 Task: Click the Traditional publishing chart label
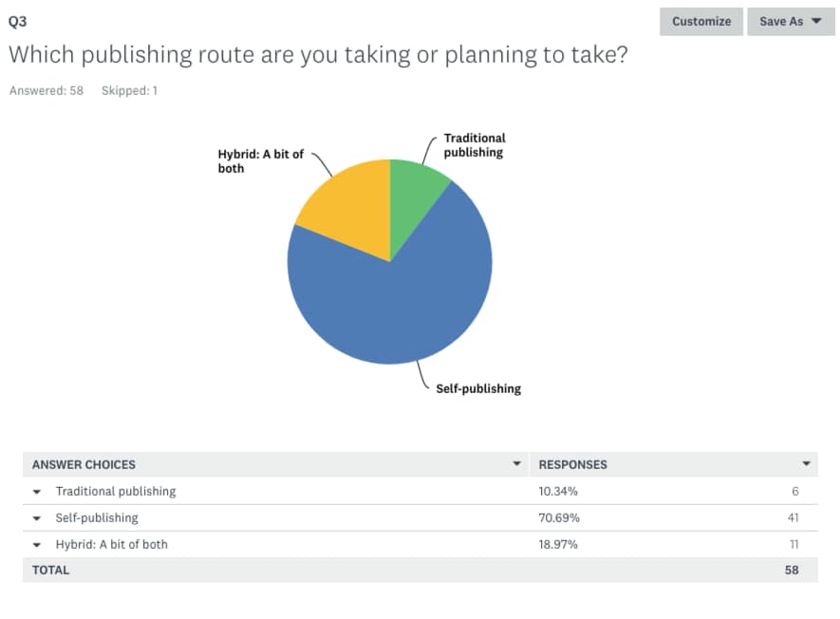(x=475, y=145)
